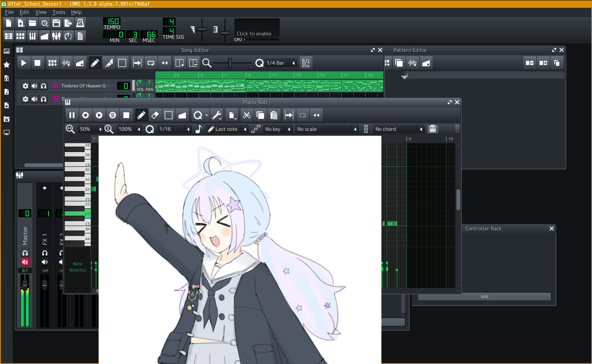Toggle step recording in Piano-Roll
592x364 pixels.
click(x=113, y=115)
